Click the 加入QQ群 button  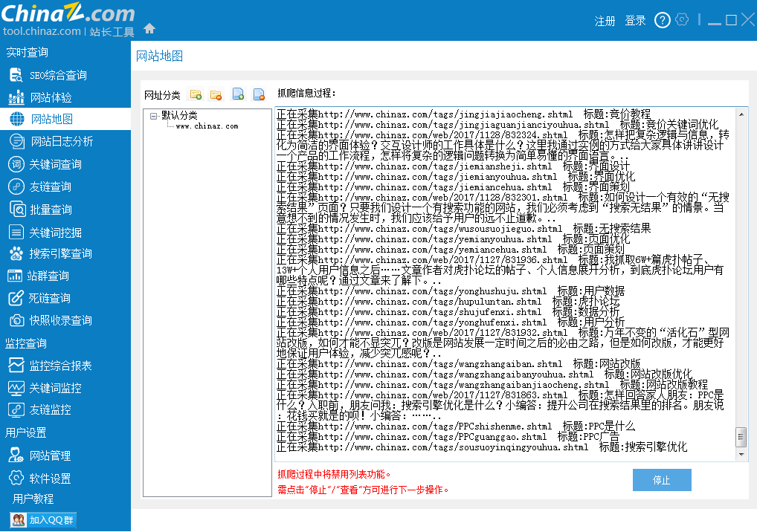click(43, 520)
